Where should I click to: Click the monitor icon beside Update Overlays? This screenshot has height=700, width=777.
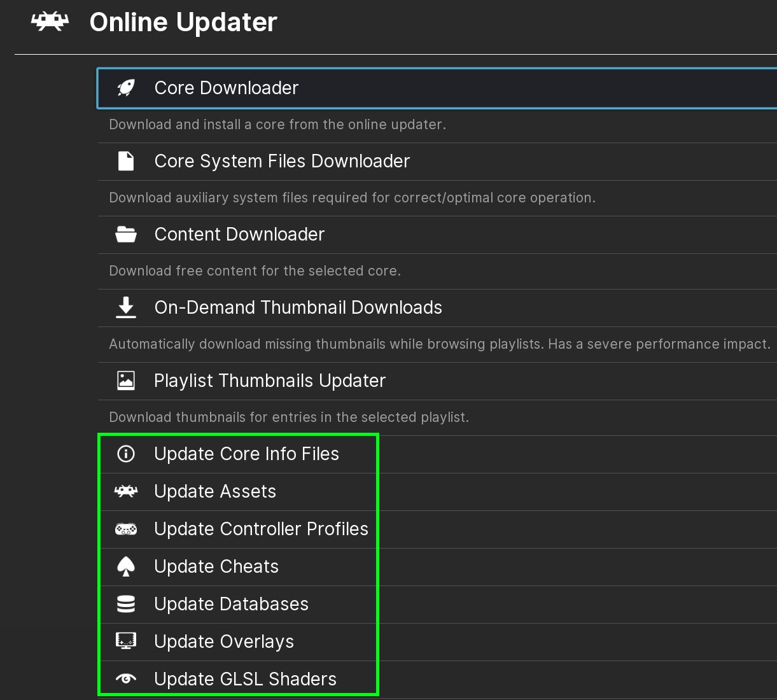point(126,641)
